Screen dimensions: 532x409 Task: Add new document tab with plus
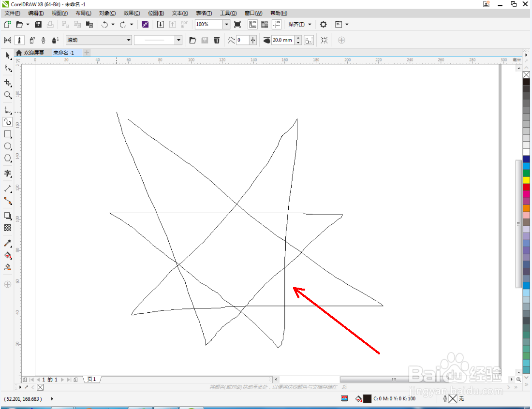pyautogui.click(x=87, y=53)
